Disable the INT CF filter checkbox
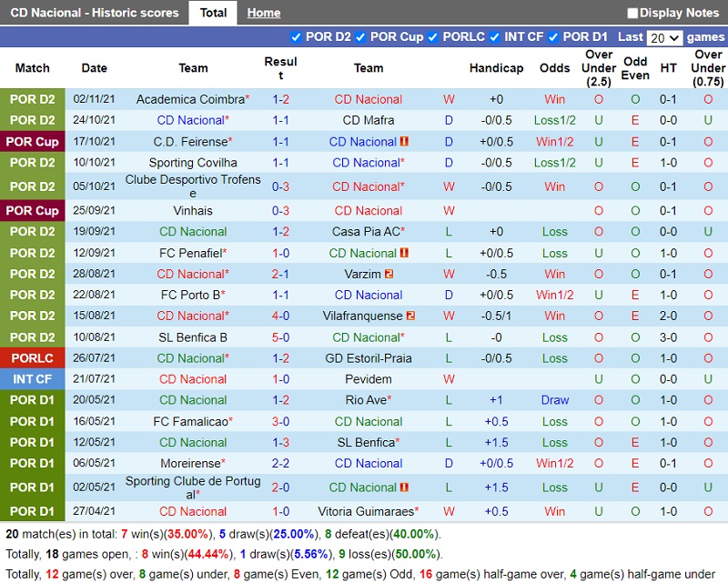Viewport: 728px width, 583px height. [494, 37]
